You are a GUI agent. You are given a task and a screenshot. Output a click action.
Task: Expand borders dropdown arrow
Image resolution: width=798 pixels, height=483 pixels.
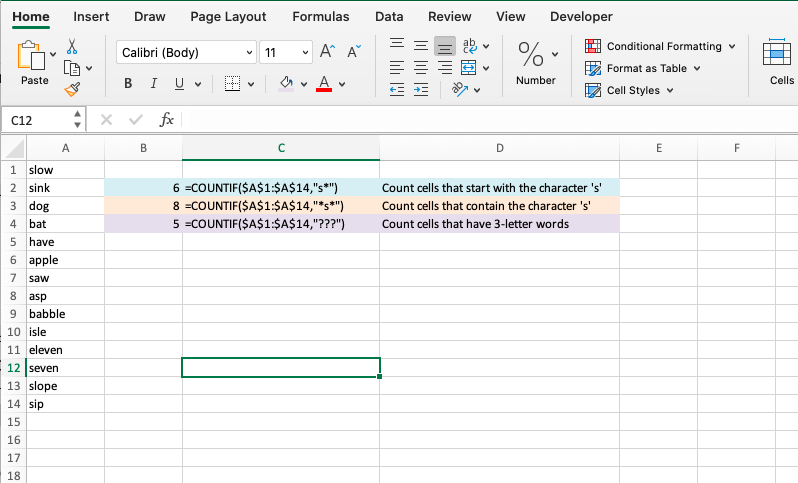click(x=251, y=84)
